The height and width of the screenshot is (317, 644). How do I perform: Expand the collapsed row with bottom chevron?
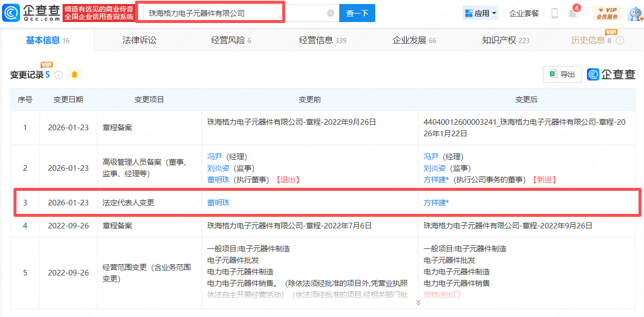point(418,302)
